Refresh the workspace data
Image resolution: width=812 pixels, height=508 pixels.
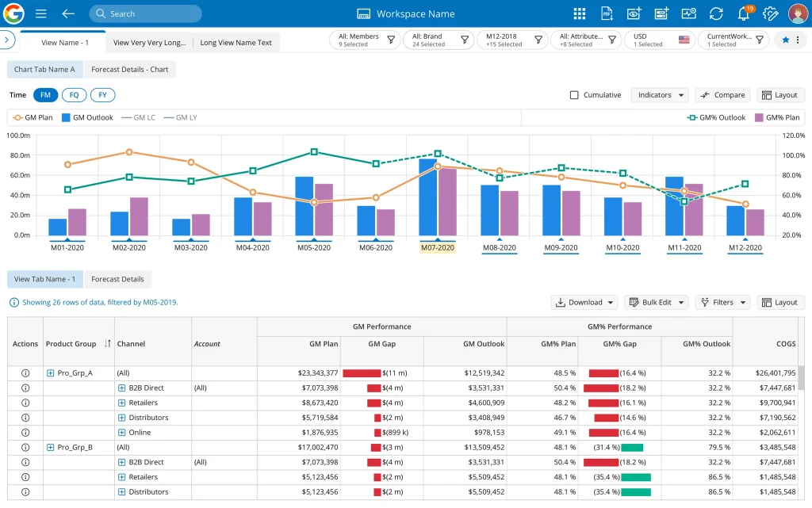coord(716,13)
